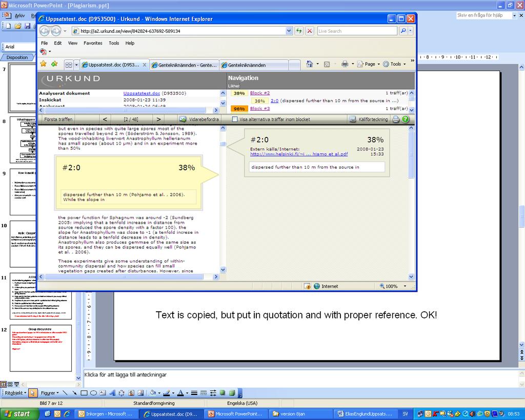
Task: Select slide 12 thumbnail in PowerPoint
Action: pyautogui.click(x=41, y=348)
